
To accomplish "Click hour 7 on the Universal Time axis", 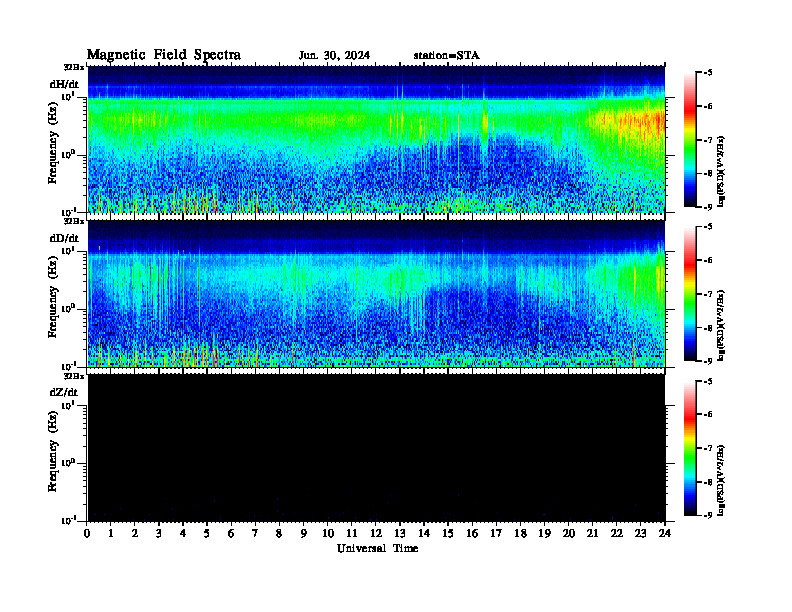I will click(255, 534).
